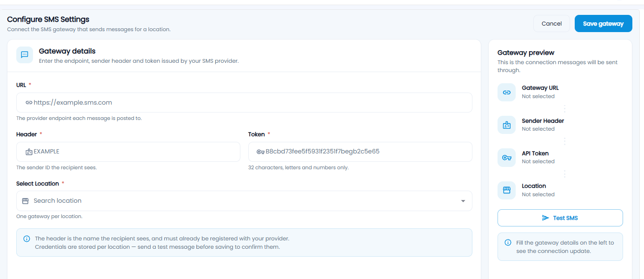
Task: Focus the URL input field
Action: point(244,102)
